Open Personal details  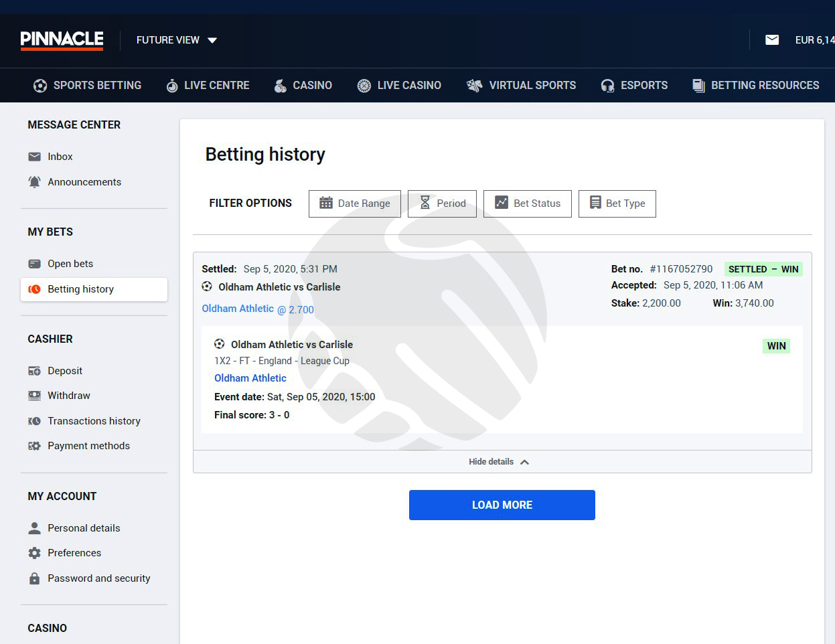pos(84,528)
